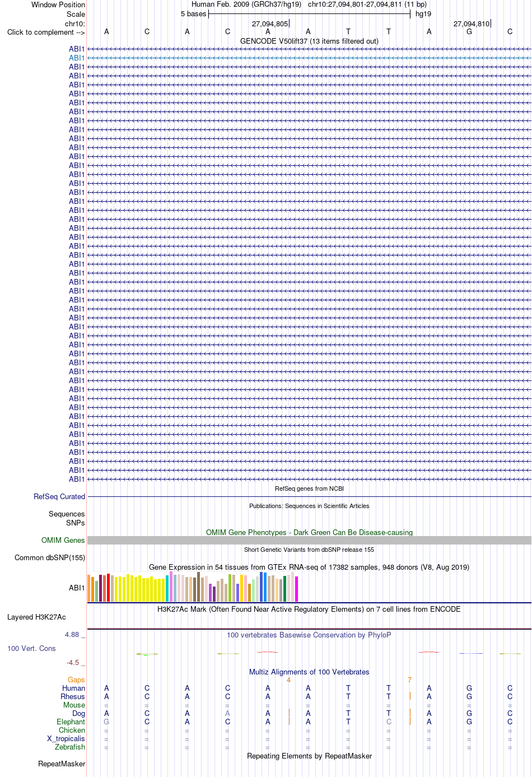Click the orange gap count '7'
Image resolution: width=532 pixels, height=777 pixels.
[x=409, y=680]
